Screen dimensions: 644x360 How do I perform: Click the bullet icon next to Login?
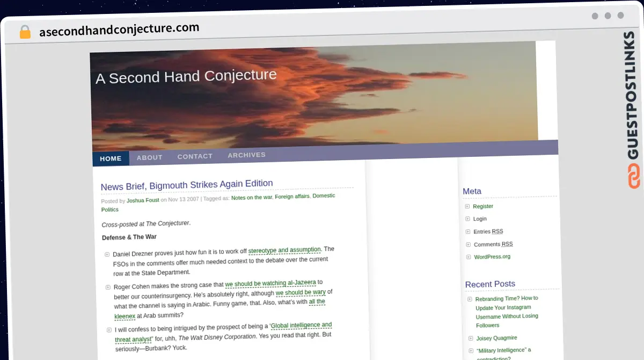(x=467, y=219)
